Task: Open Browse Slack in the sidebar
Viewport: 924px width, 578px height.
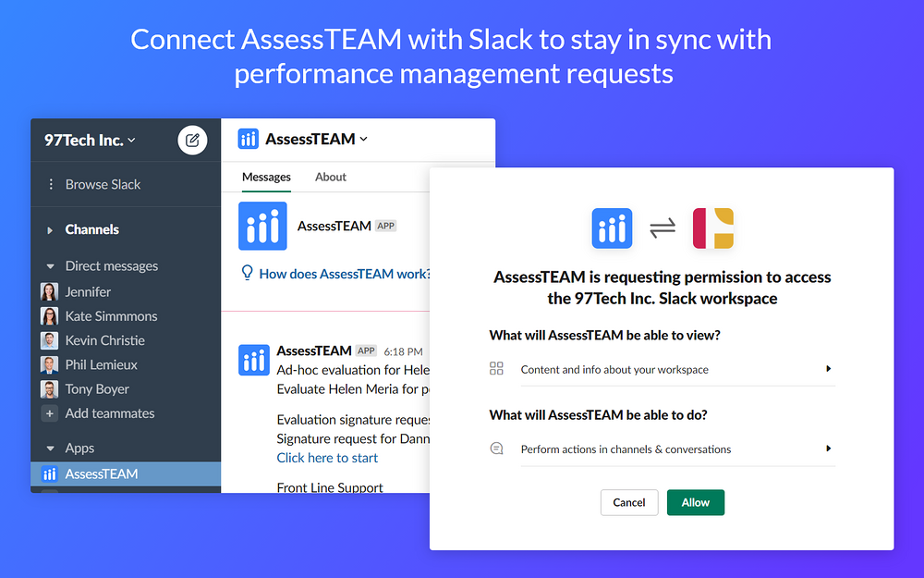Action: click(103, 185)
